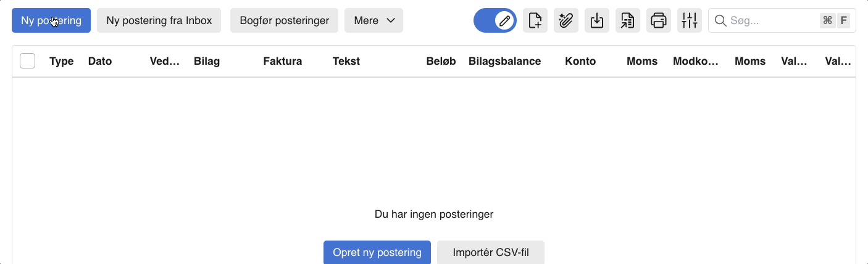Sort by the Beløb column header
Screen dimensions: 868x264
tap(441, 61)
